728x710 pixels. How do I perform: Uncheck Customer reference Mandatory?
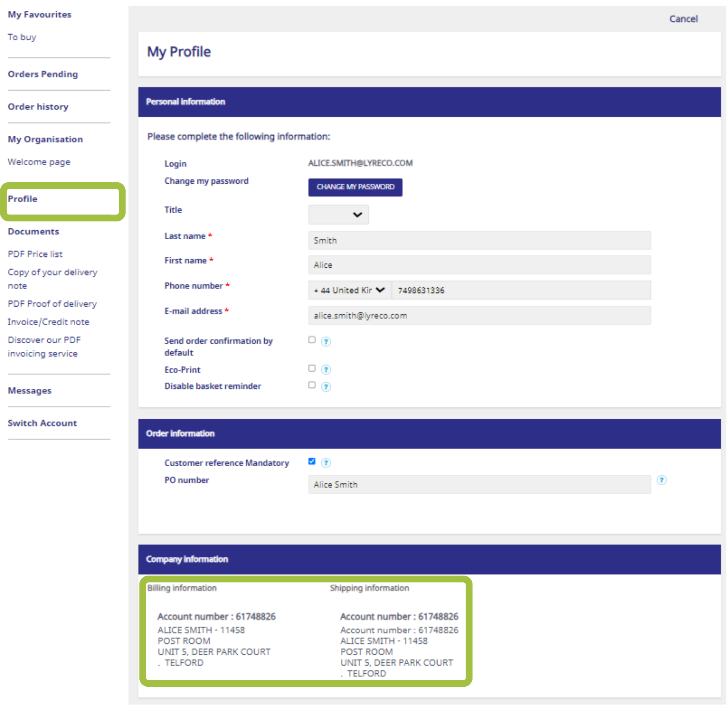pyautogui.click(x=312, y=461)
